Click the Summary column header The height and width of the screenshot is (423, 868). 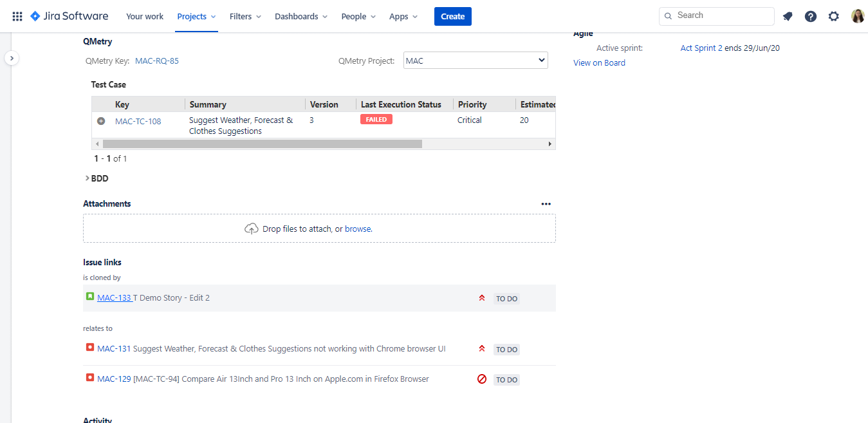coord(208,104)
